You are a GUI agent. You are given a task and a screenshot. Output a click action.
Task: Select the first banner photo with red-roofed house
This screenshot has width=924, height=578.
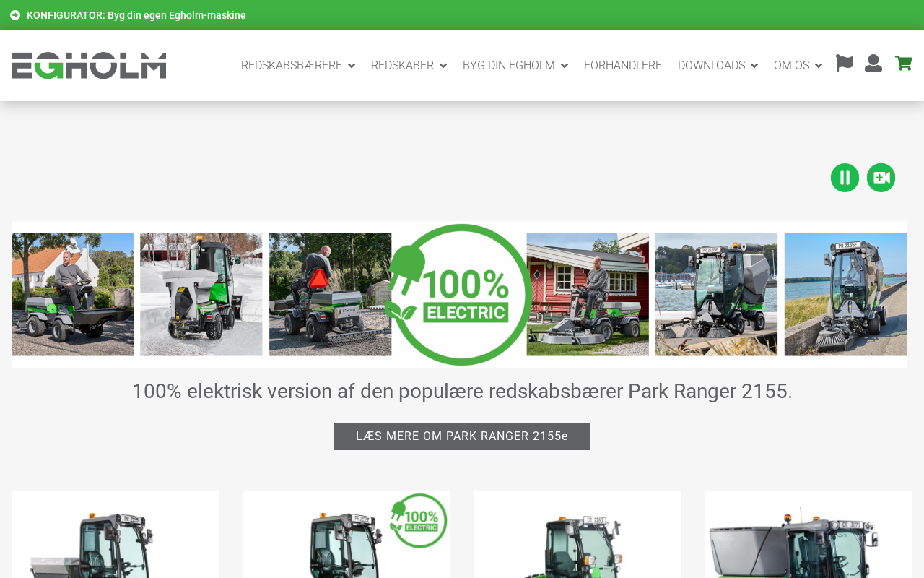pos(72,295)
